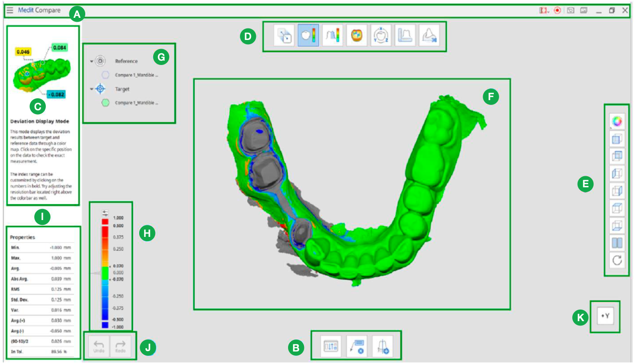634x364 pixels.
Task: Select the section deviation tool icon
Action: click(333, 36)
